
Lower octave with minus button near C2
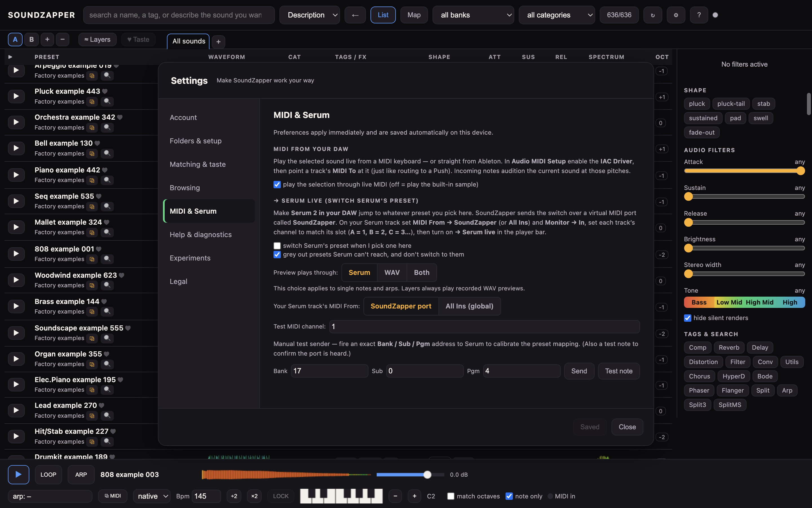(395, 496)
